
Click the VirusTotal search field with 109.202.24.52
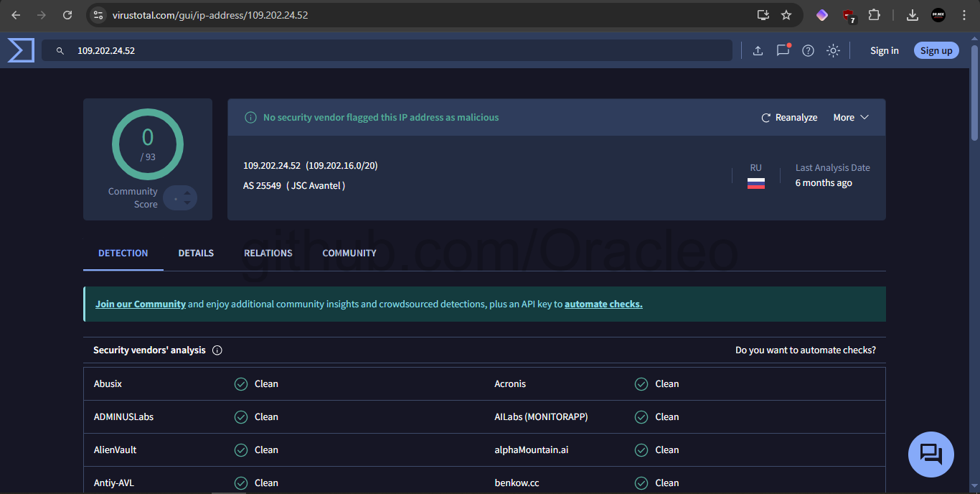click(x=387, y=51)
